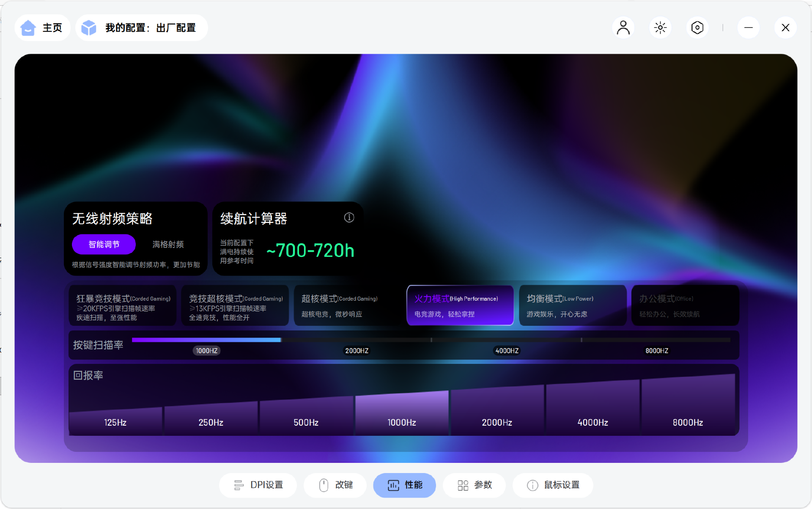The height and width of the screenshot is (509, 812).
Task: Select 均衡模式 Low Power mode
Action: tap(572, 305)
